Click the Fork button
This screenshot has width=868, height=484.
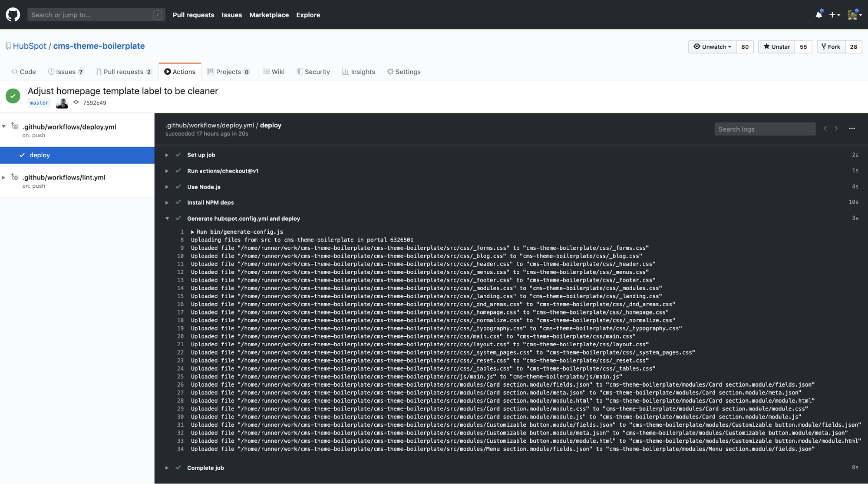(831, 46)
